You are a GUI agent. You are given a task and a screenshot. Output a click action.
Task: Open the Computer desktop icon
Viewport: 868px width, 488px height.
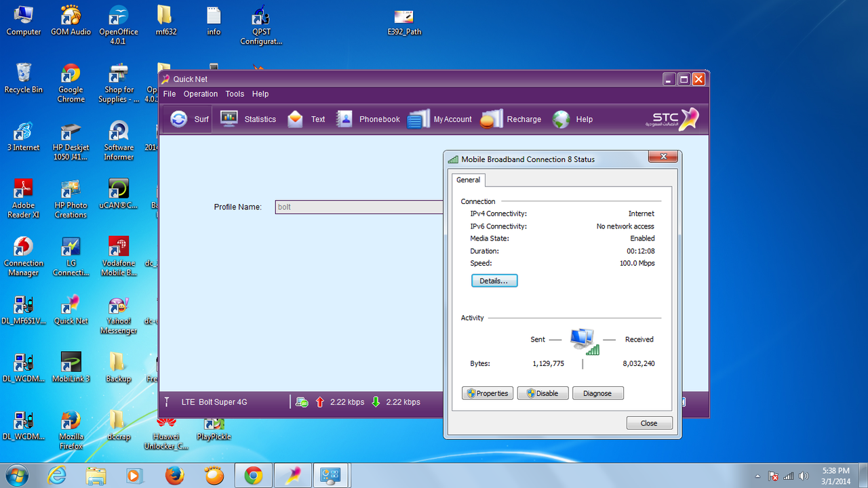(24, 20)
